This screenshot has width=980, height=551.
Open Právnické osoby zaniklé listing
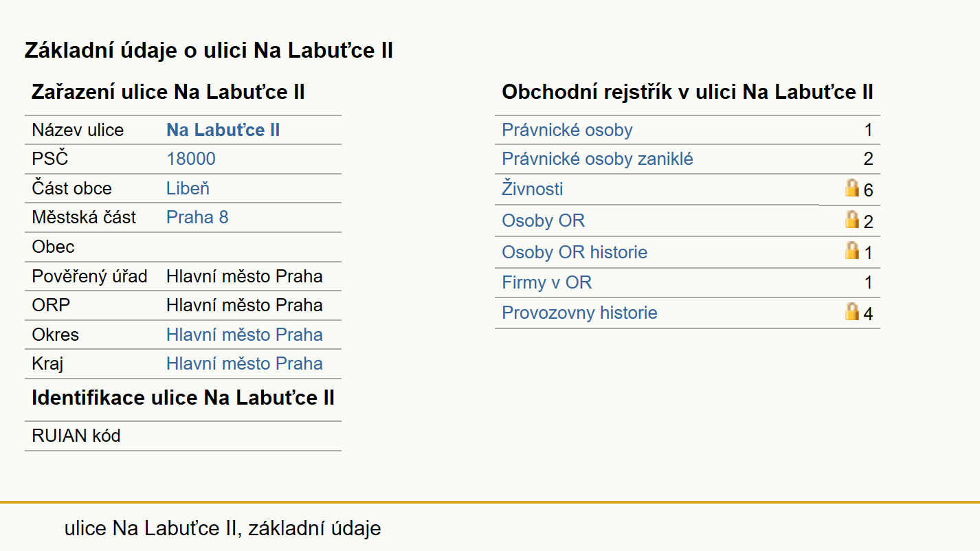(597, 159)
